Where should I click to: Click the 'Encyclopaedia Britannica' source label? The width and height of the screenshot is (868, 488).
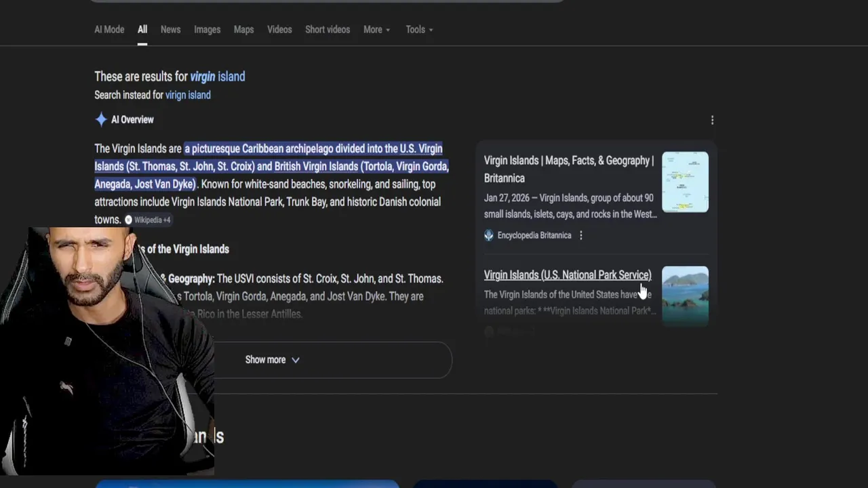[534, 235]
